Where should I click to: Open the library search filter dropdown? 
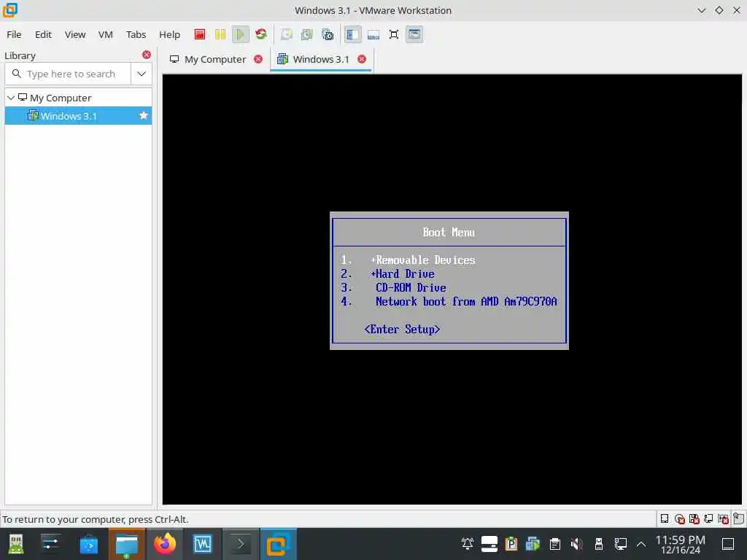pyautogui.click(x=142, y=74)
